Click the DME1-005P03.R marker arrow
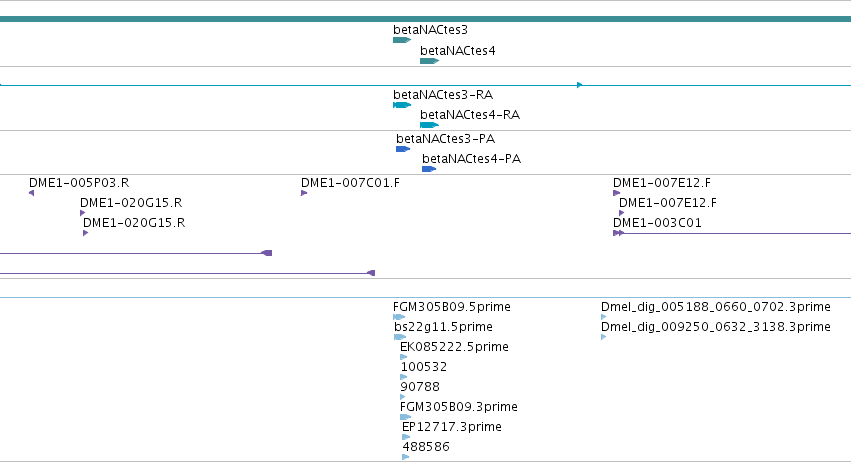This screenshot has width=851, height=462. pyautogui.click(x=31, y=193)
